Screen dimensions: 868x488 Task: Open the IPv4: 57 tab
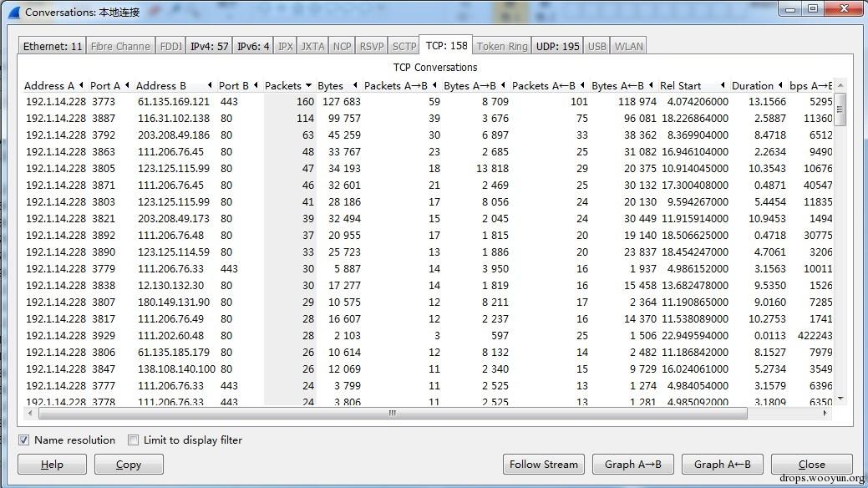coord(209,46)
